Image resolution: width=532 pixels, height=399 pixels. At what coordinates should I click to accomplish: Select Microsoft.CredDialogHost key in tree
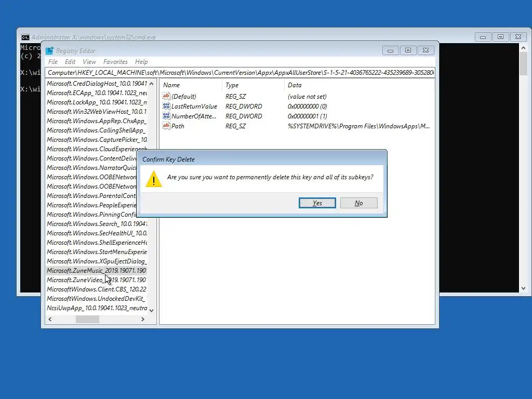97,84
